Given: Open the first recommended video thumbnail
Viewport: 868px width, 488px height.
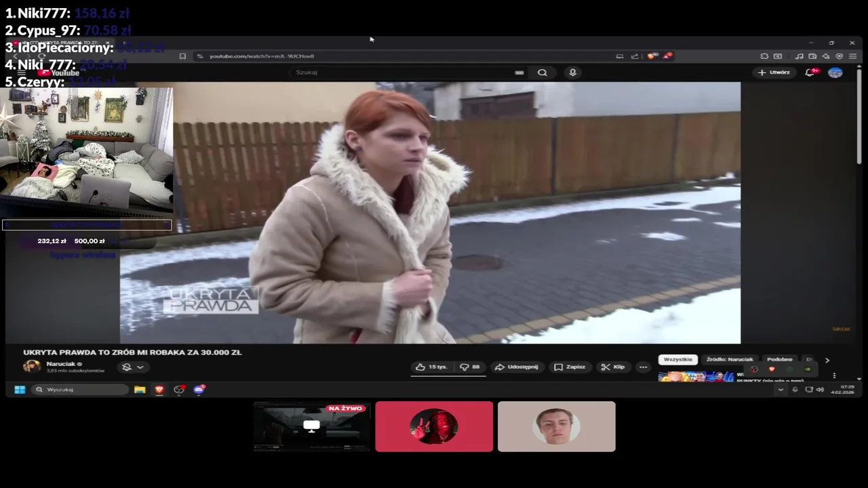Looking at the screenshot, I should coord(696,376).
